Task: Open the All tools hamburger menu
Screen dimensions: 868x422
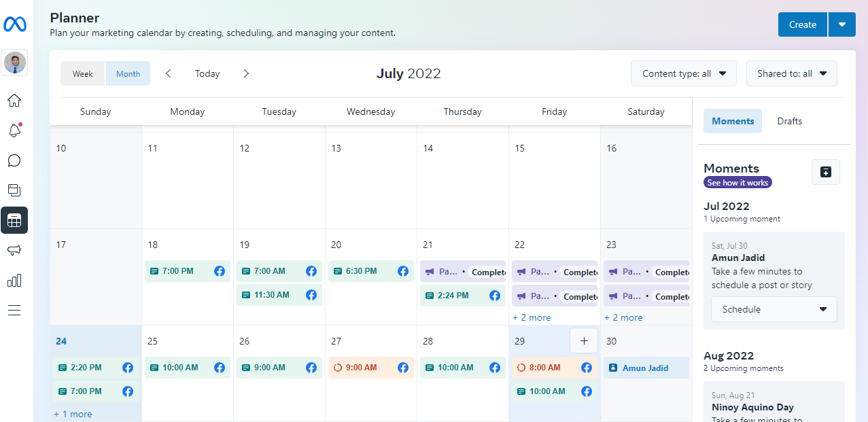Action: tap(14, 310)
